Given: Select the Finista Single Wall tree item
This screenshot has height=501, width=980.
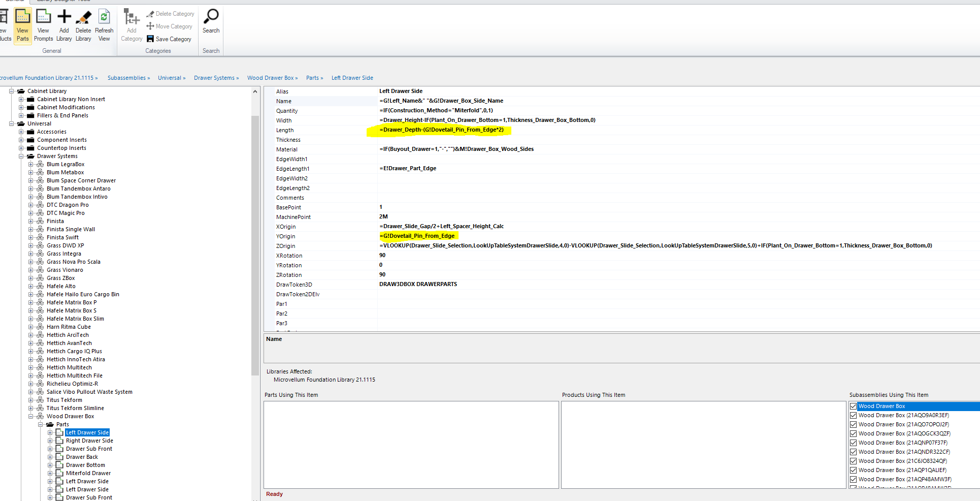Looking at the screenshot, I should pos(71,230).
